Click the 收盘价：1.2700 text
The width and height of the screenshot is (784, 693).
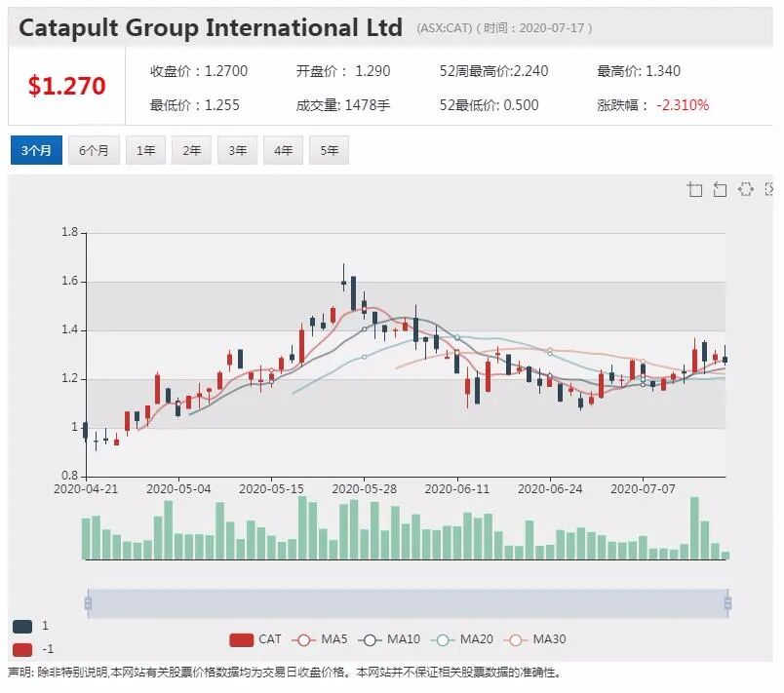tap(199, 71)
